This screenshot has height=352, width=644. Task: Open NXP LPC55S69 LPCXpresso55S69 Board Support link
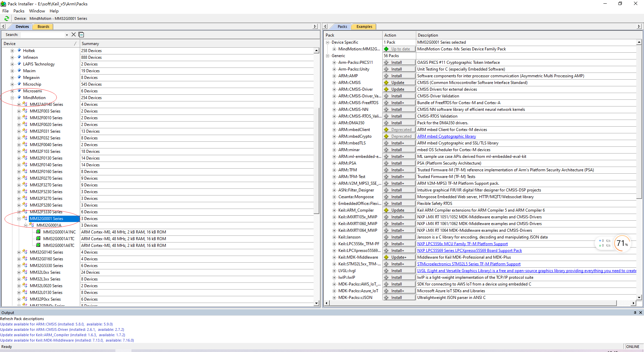pyautogui.click(x=470, y=251)
